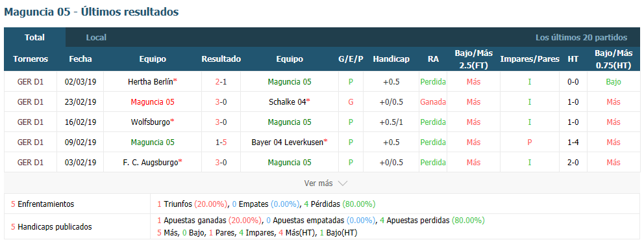This screenshot has height=242, width=644.
Task: Click the GER D1 league on 09/02/19
Action: click(31, 142)
